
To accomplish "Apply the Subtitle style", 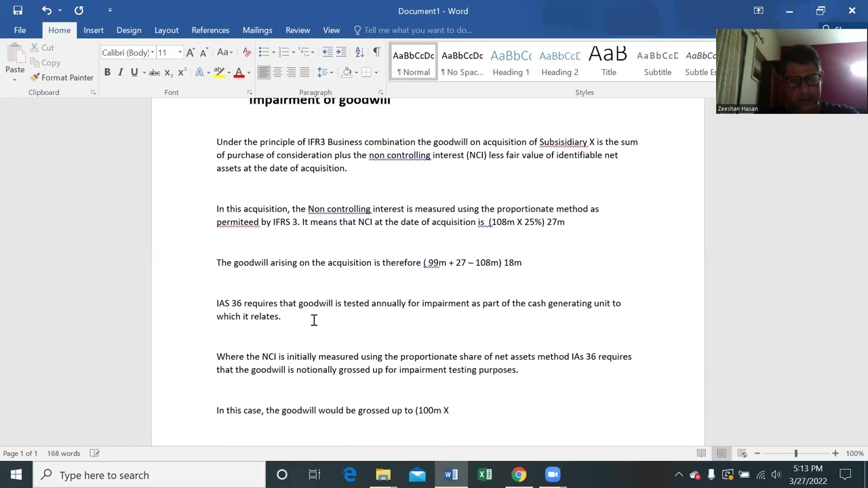I will [657, 62].
